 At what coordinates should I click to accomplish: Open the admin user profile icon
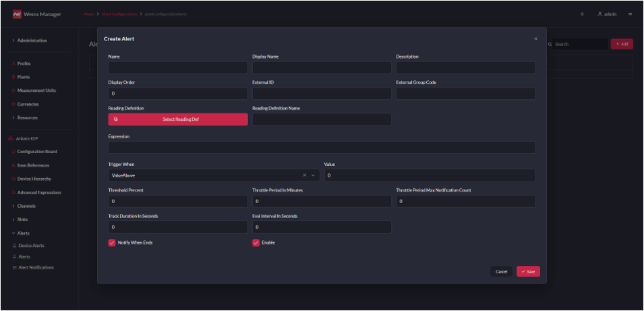600,14
